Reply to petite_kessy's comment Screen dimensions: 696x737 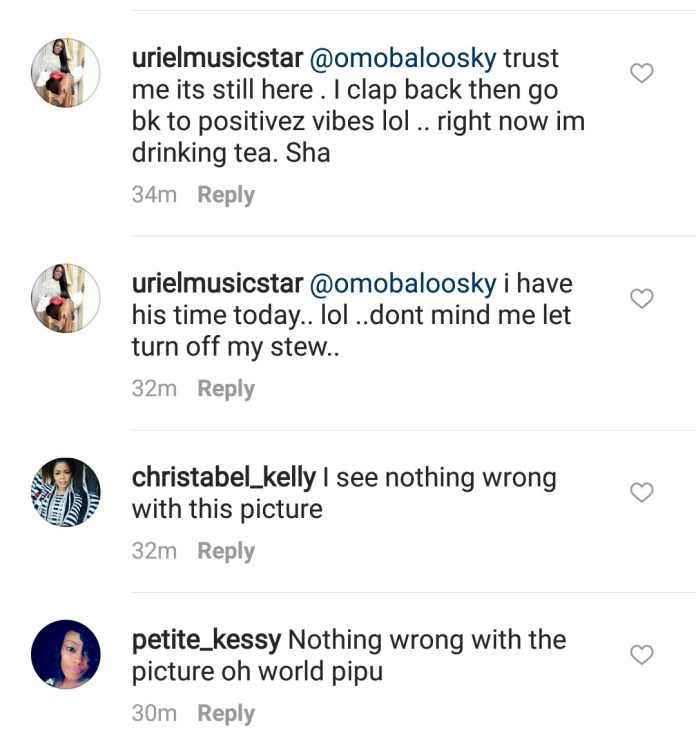point(226,714)
